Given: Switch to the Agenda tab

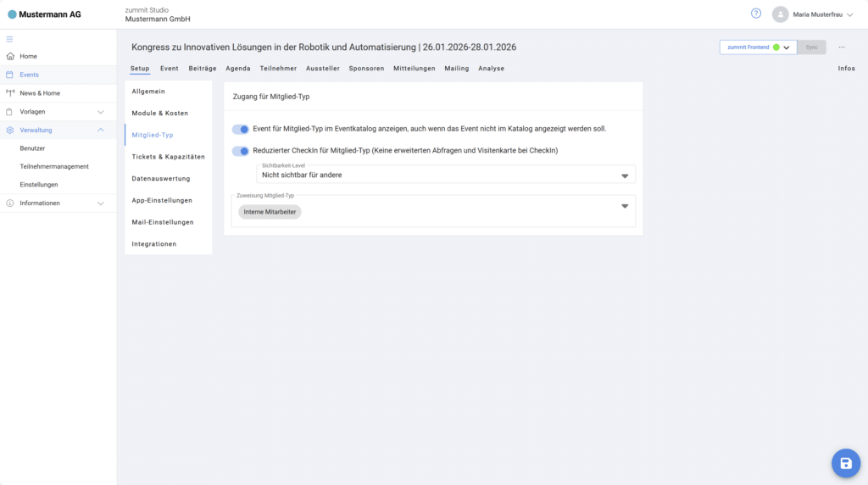Looking at the screenshot, I should [238, 68].
